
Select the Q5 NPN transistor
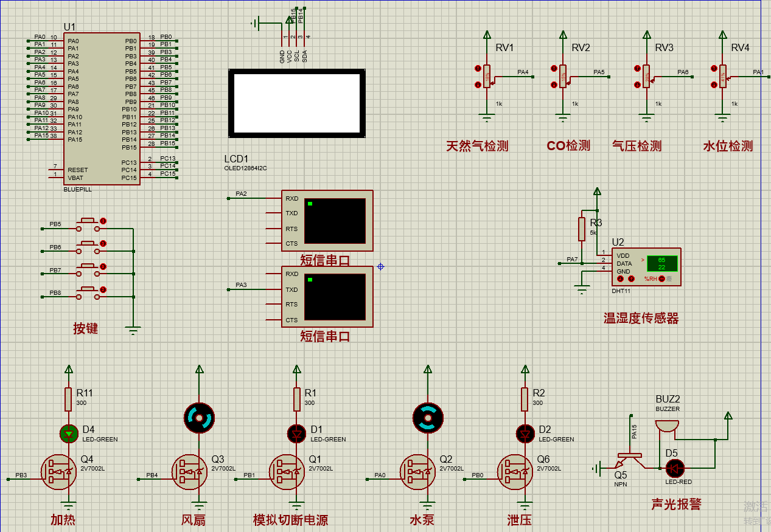629,461
